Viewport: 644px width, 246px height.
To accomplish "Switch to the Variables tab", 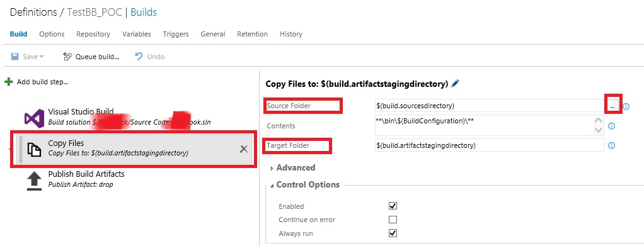I will (x=136, y=34).
